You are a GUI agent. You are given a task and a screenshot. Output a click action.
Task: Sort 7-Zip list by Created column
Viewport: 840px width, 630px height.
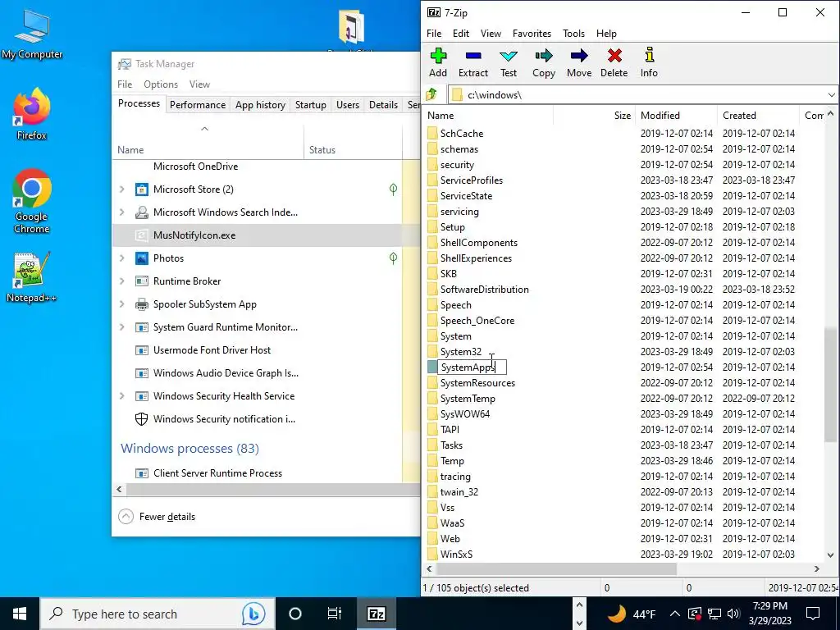758,115
